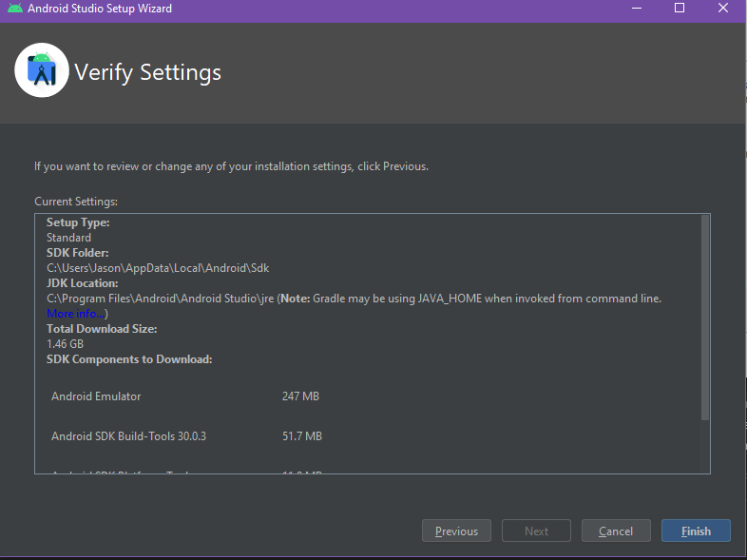Click the Android Studio logo icon in the header
The image size is (747, 560).
coord(42,70)
